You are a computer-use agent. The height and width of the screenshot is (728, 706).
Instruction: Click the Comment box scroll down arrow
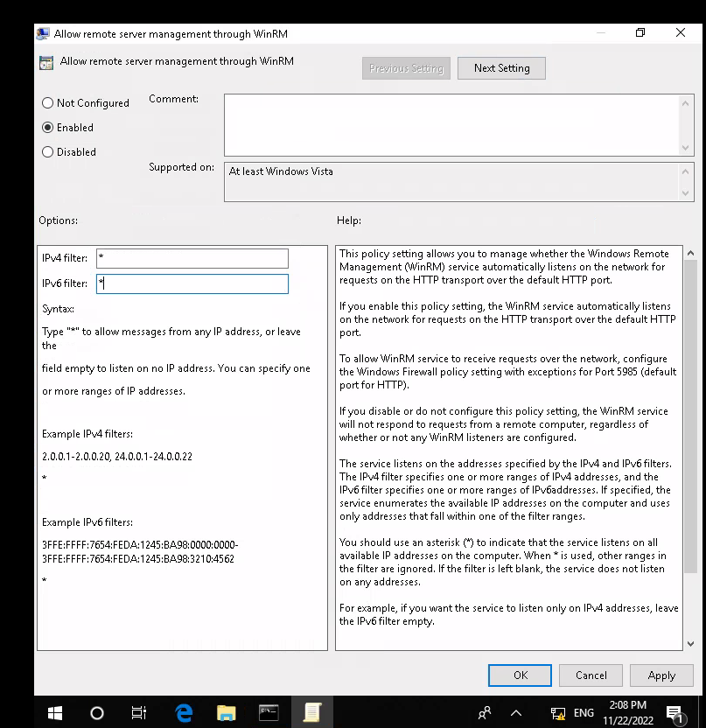coord(686,148)
